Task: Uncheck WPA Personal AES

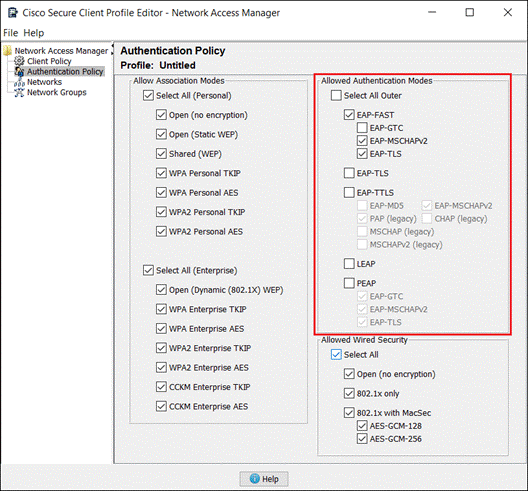Action: coord(161,193)
